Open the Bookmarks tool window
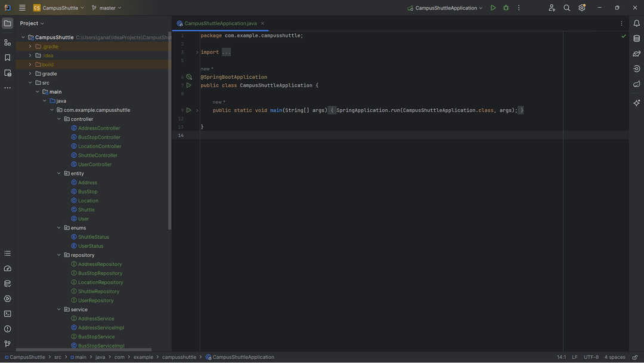Image resolution: width=644 pixels, height=363 pixels. tap(7, 58)
